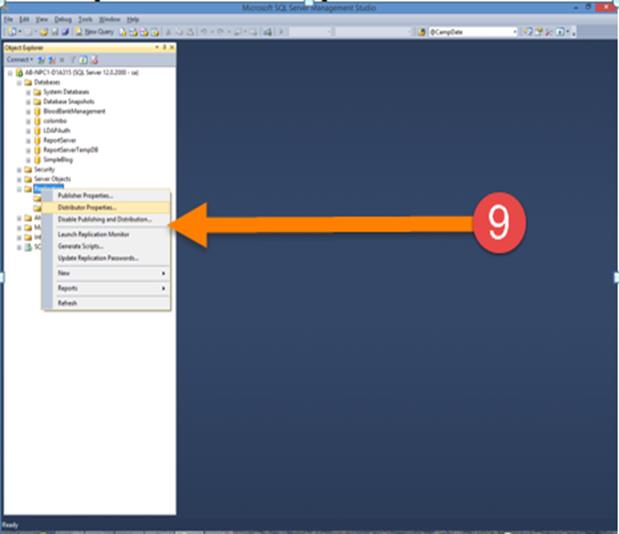Choose Disable Publishing and Distribution
This screenshot has width=619, height=534.
point(106,219)
